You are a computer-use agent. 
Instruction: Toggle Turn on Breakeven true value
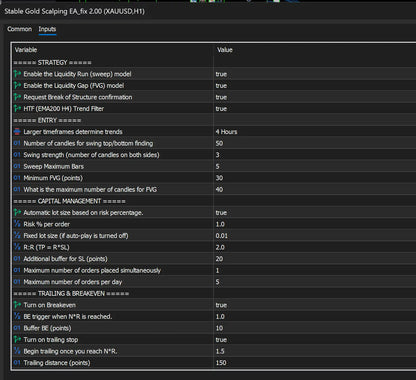[221, 305]
